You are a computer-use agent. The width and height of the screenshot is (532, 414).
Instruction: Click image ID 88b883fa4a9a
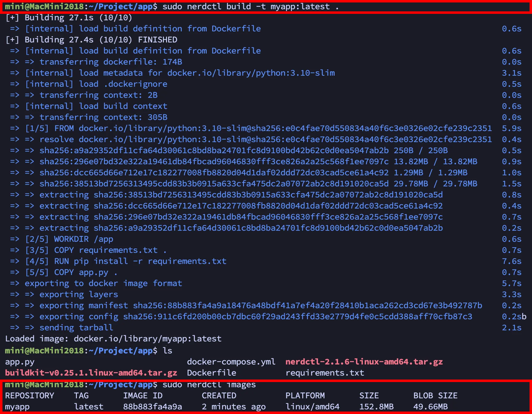pos(153,406)
